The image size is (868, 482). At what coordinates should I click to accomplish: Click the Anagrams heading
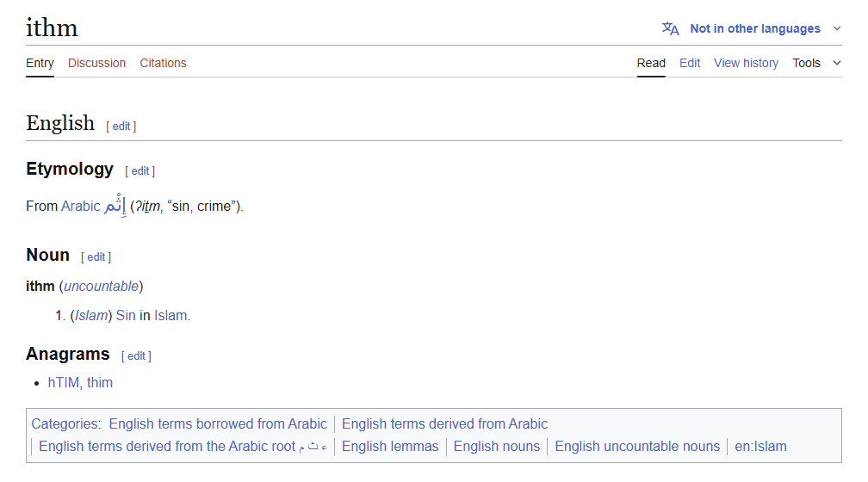coord(68,354)
